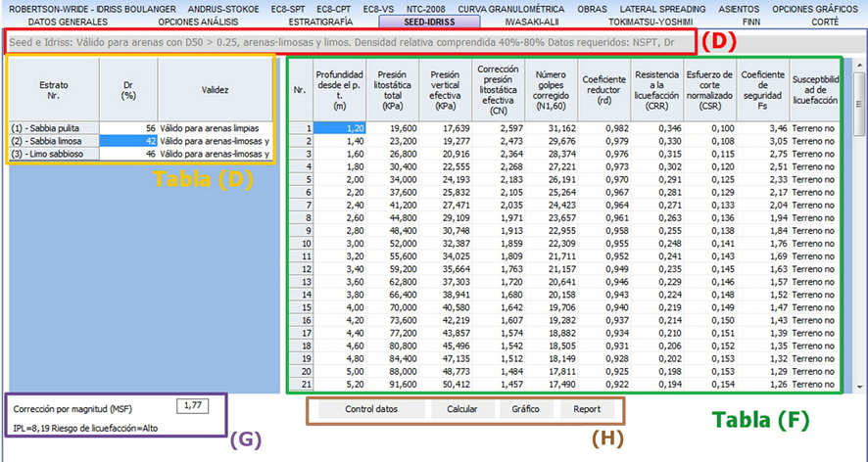Select the EC8-VS tab
Image resolution: width=868 pixels, height=462 pixels.
378,10
